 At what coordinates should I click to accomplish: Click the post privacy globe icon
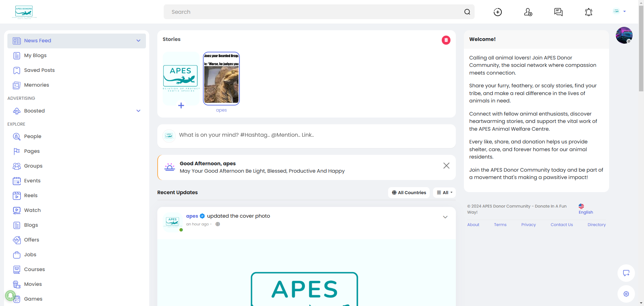point(218,224)
